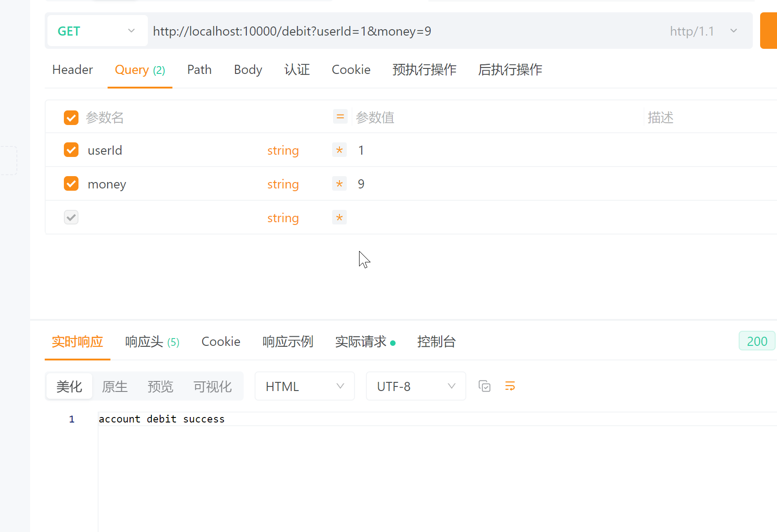Viewport: 777px width, 532px height.
Task: Change the money type from string
Action: [x=283, y=184]
